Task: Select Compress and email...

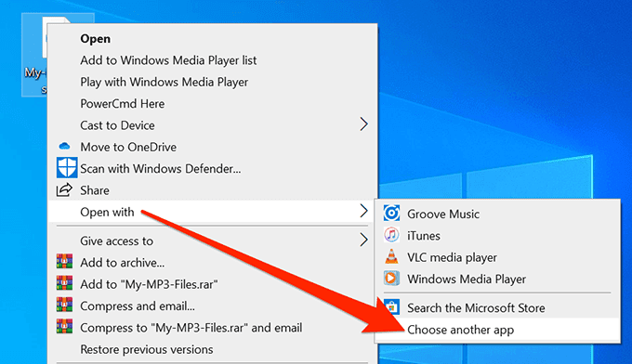Action: click(x=138, y=306)
